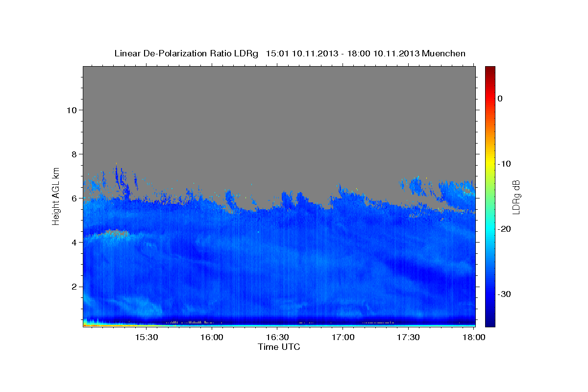Click the '2' height axis label
The height and width of the screenshot is (392, 588).
[x=73, y=286]
